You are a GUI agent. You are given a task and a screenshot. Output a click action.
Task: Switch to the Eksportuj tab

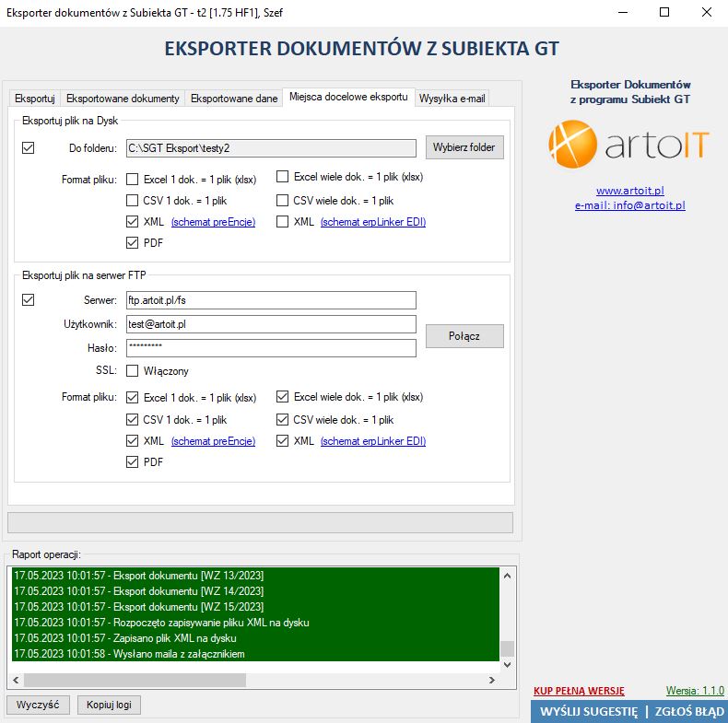pos(35,99)
